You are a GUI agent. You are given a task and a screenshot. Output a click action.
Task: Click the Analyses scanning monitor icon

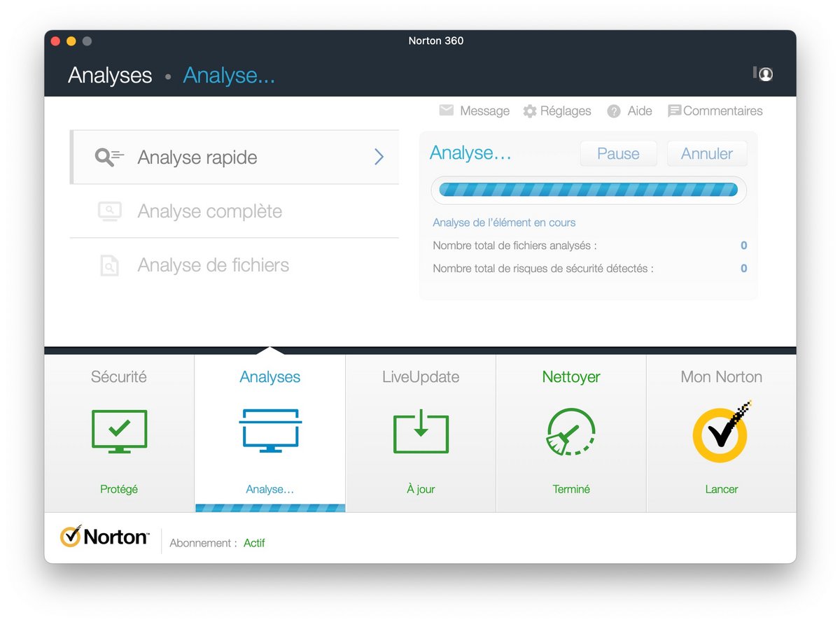click(270, 431)
